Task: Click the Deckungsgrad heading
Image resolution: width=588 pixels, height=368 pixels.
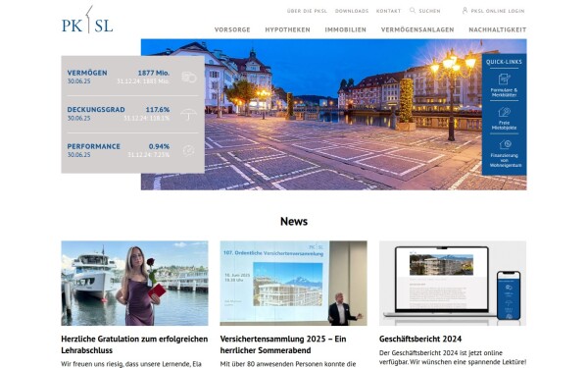Action: [x=96, y=110]
